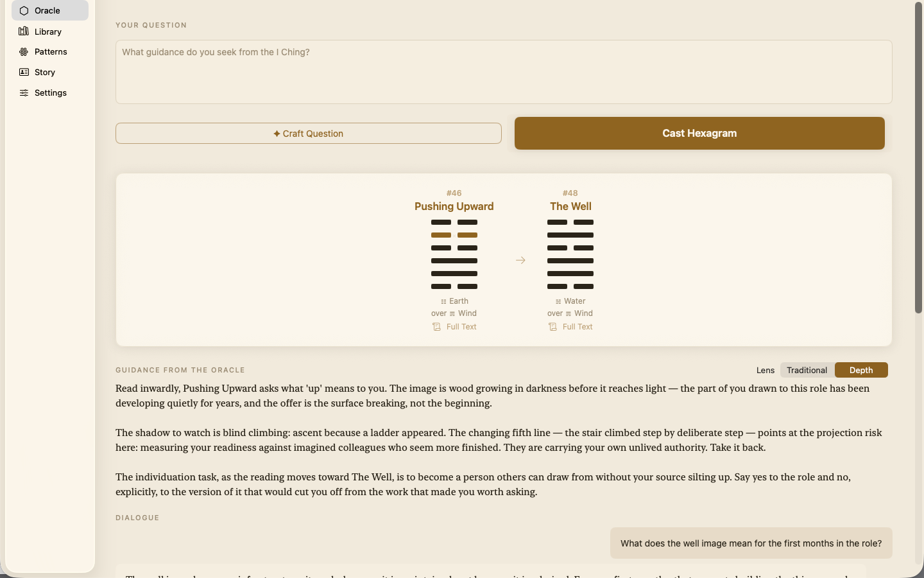This screenshot has width=924, height=578.
Task: Click the Water trigram label
Action: (x=570, y=301)
